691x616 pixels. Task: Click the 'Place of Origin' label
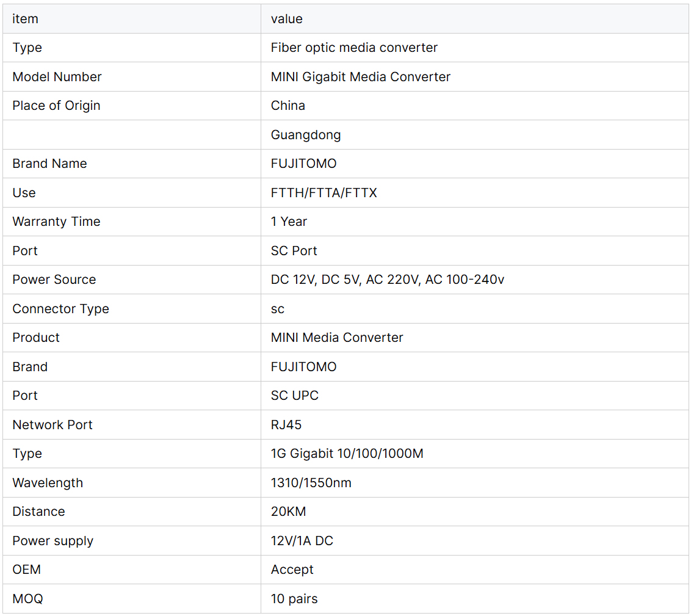pos(56,106)
